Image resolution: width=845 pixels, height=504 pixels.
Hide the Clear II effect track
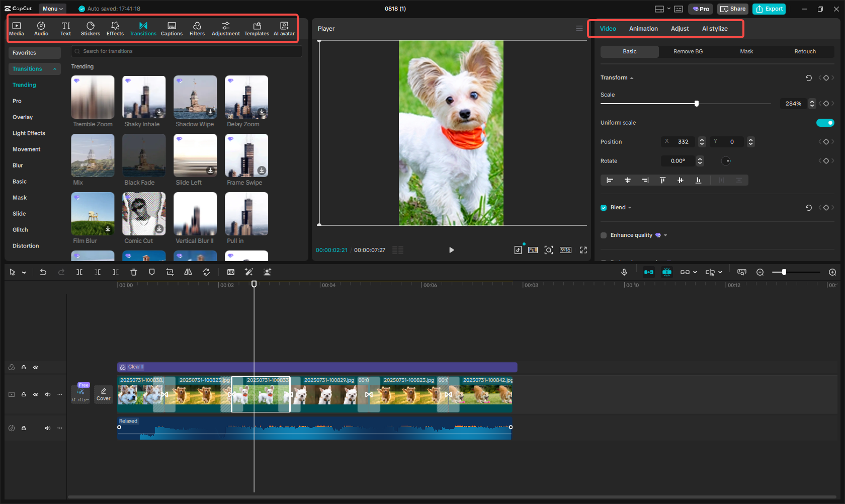click(x=36, y=367)
